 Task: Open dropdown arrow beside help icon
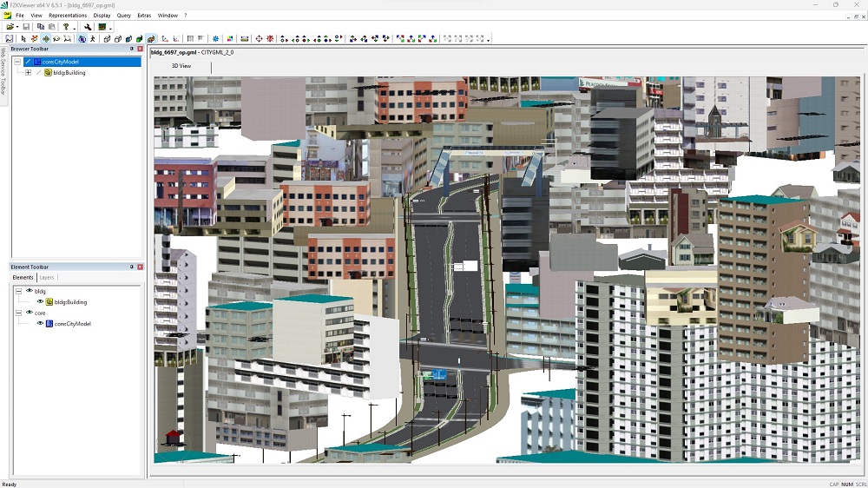(74, 28)
